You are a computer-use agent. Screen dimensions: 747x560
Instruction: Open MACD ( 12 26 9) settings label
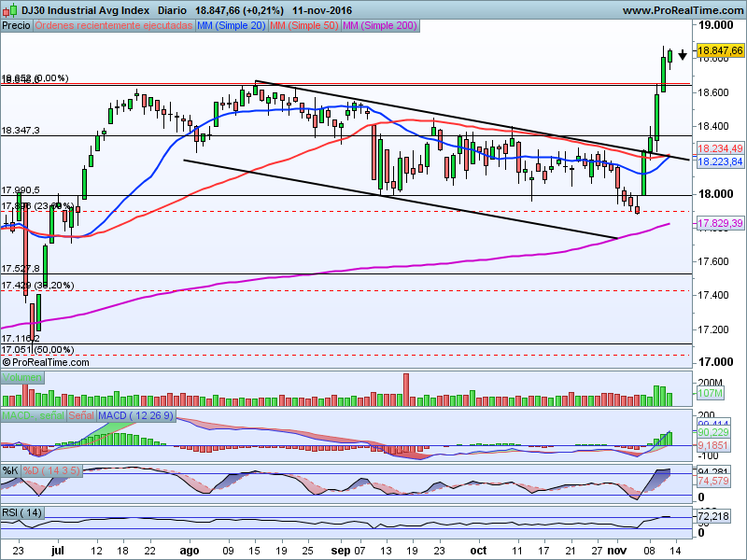point(136,415)
